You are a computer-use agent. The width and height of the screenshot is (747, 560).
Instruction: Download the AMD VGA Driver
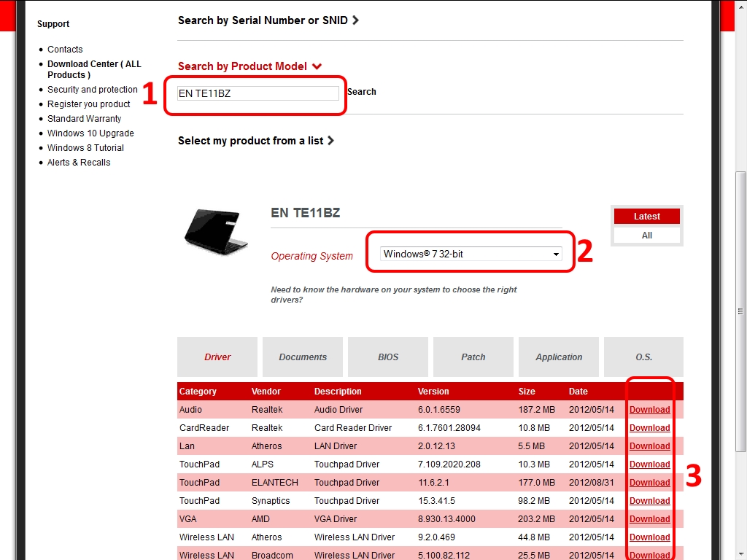coord(649,519)
